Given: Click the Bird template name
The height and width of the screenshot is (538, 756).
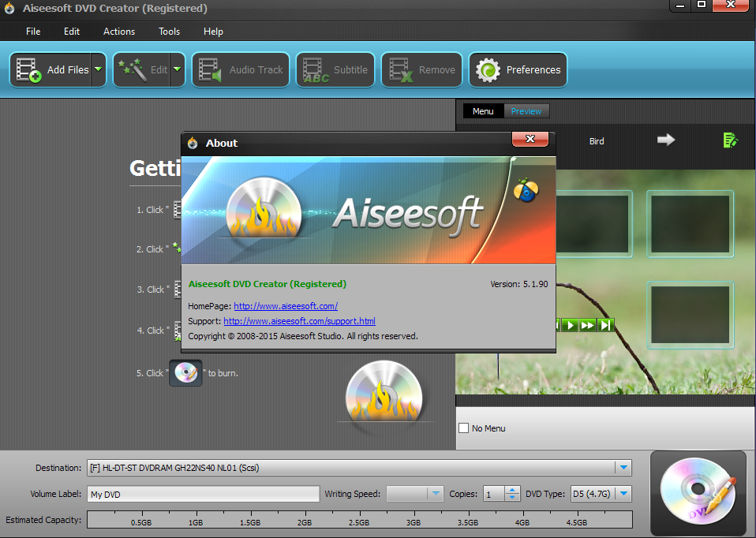Looking at the screenshot, I should coord(597,141).
